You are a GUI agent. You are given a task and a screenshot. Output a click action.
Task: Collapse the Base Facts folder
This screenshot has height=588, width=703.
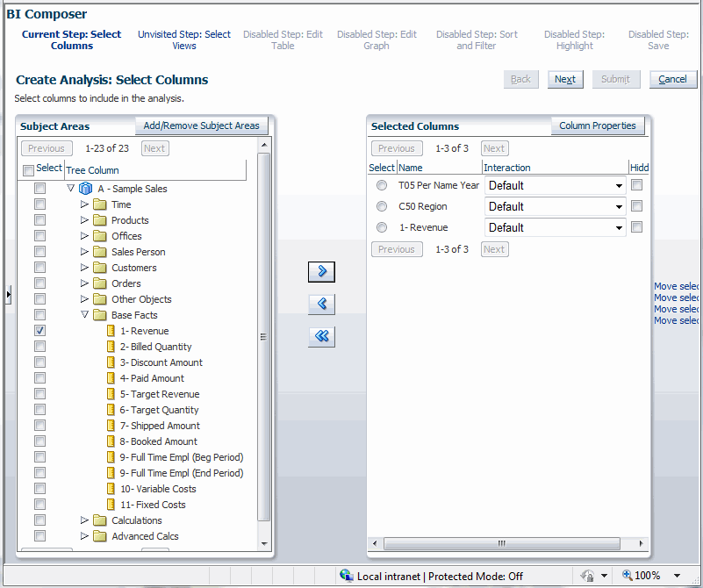coord(85,315)
